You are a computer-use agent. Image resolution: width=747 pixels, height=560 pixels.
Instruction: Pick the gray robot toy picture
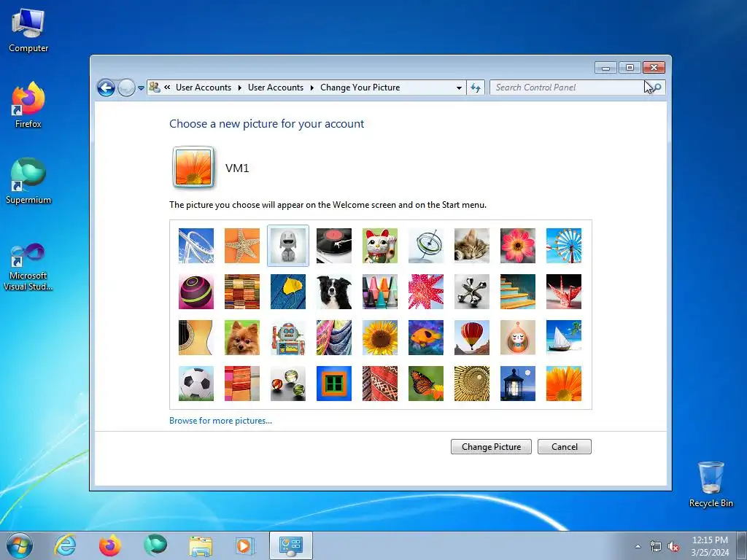tap(287, 246)
